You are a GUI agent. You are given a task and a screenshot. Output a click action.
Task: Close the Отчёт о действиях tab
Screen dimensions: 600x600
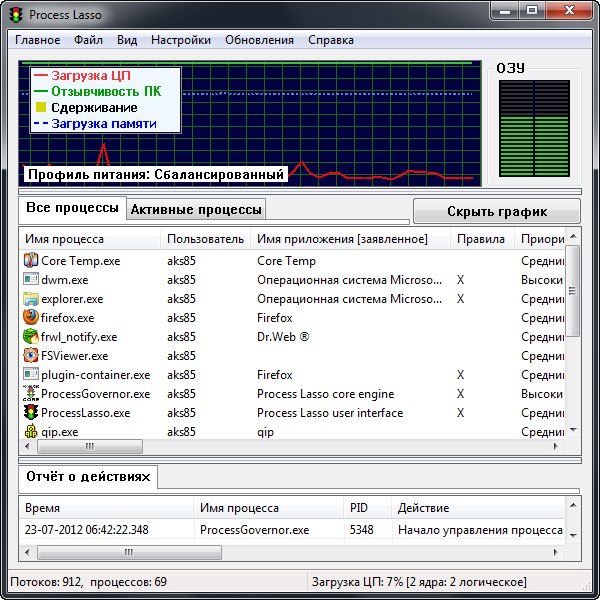pos(145,478)
